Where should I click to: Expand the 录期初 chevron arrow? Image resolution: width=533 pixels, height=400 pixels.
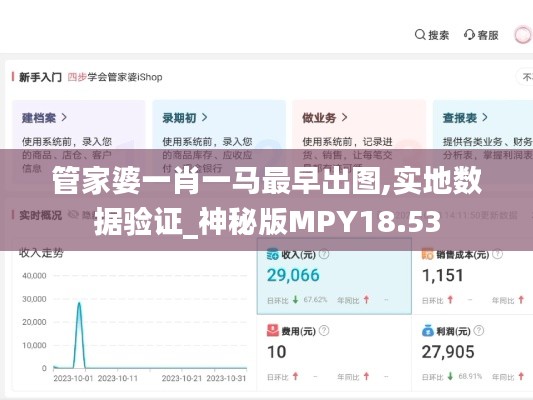204,118
